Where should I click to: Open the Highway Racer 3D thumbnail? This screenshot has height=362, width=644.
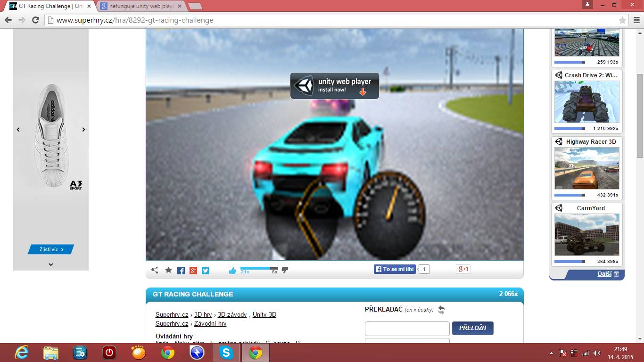(587, 168)
